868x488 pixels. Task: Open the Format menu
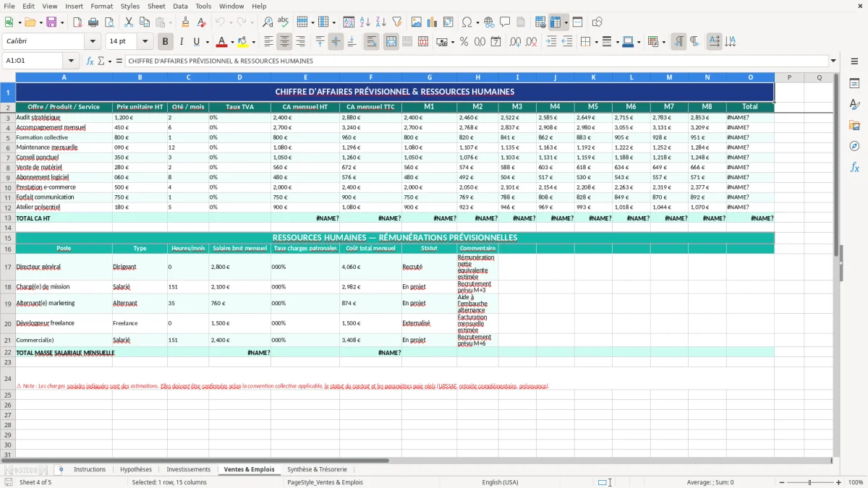pyautogui.click(x=101, y=6)
